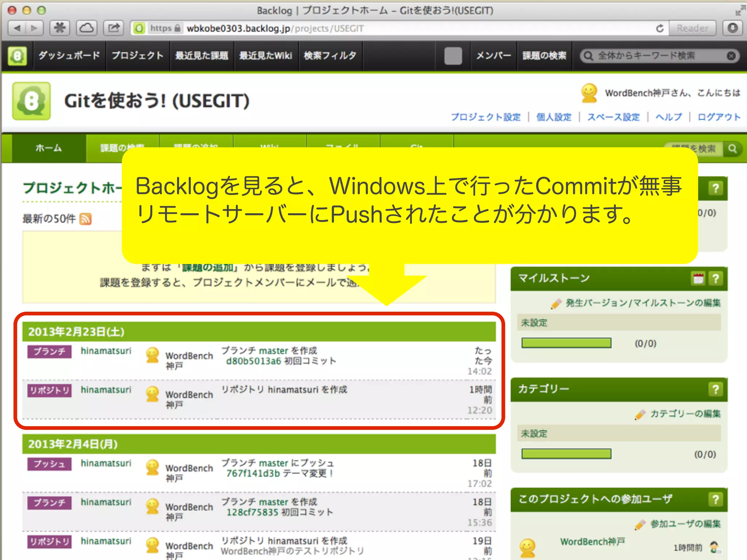Click help icon in カテゴリー panel
Viewport: 747px width, 560px height.
click(716, 389)
